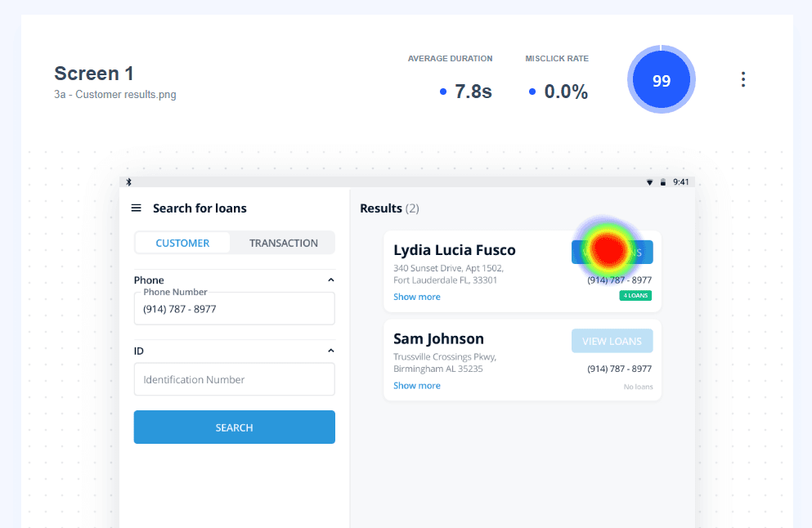
Task: Show more details for Lydia Lucia Fusco
Action: click(x=417, y=297)
